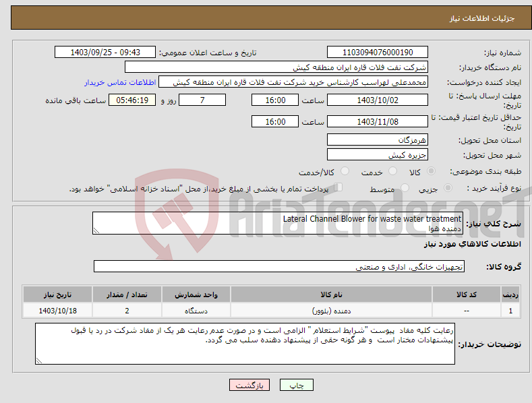Click the request creator name field
The height and width of the screenshot is (403, 532).
(293, 82)
